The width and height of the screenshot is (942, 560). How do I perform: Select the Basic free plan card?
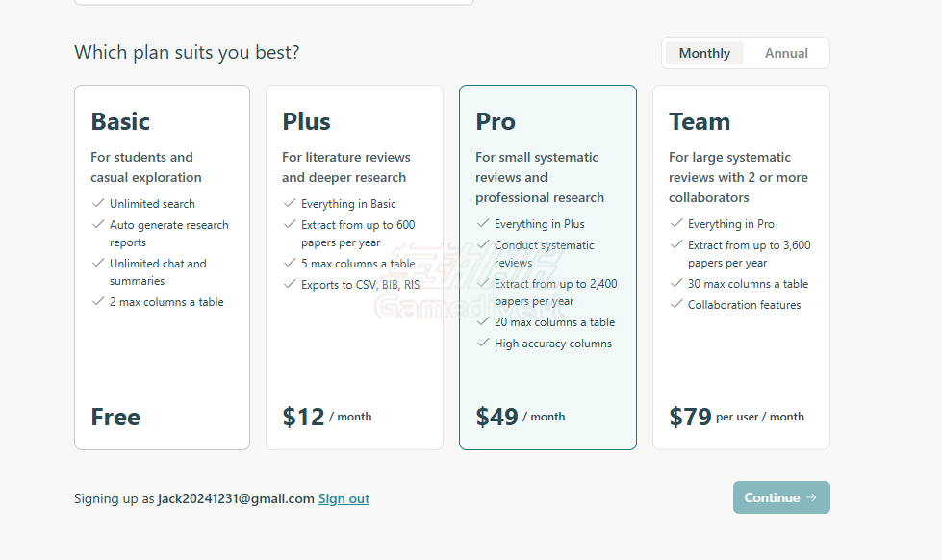tap(163, 267)
